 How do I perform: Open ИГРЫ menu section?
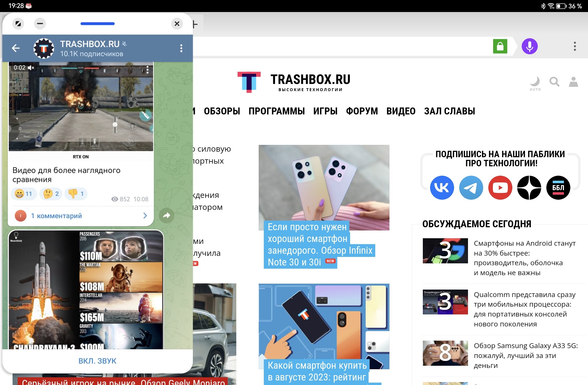coord(325,111)
